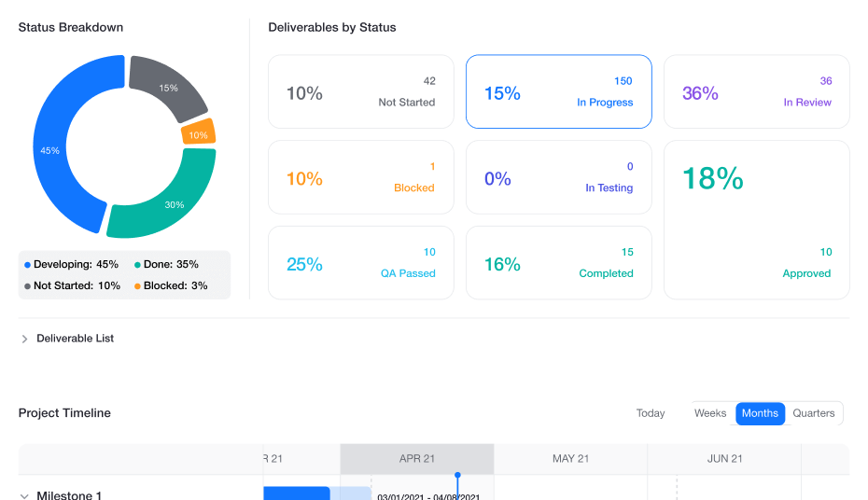The height and width of the screenshot is (500, 868).
Task: Select the MAY 21 month header
Action: tap(570, 459)
